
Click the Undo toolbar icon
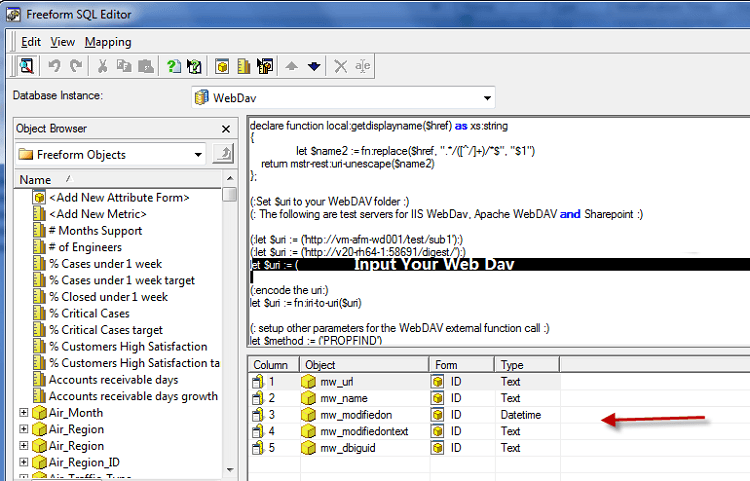(x=53, y=66)
